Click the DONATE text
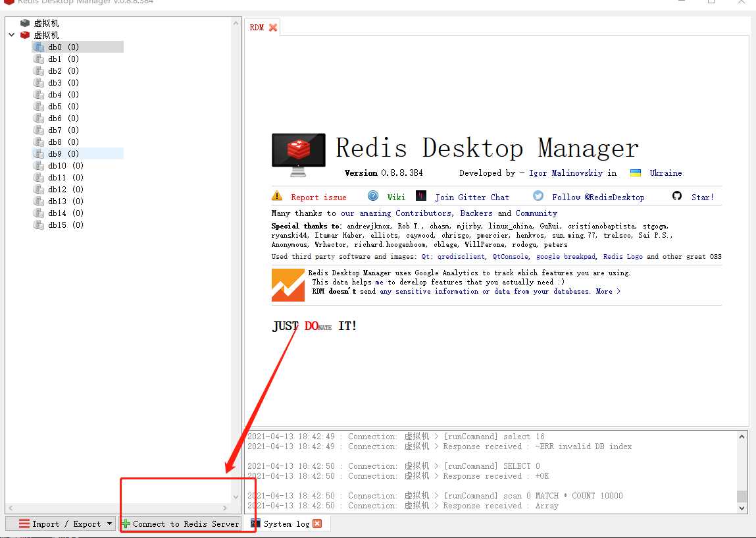The width and height of the screenshot is (756, 538). point(318,326)
